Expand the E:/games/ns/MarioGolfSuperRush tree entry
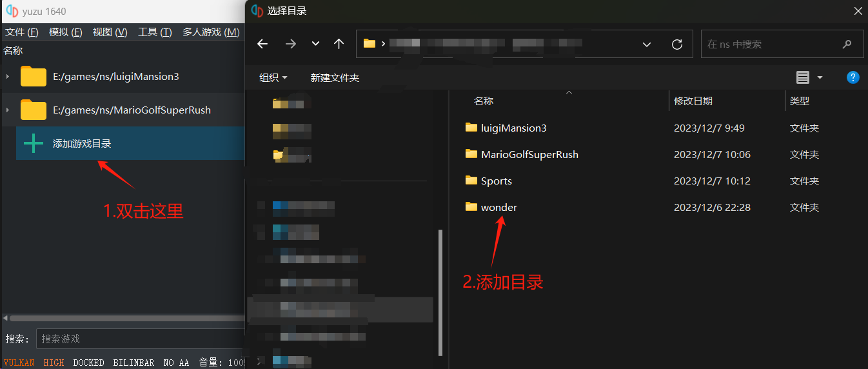The image size is (868, 369). tap(7, 110)
